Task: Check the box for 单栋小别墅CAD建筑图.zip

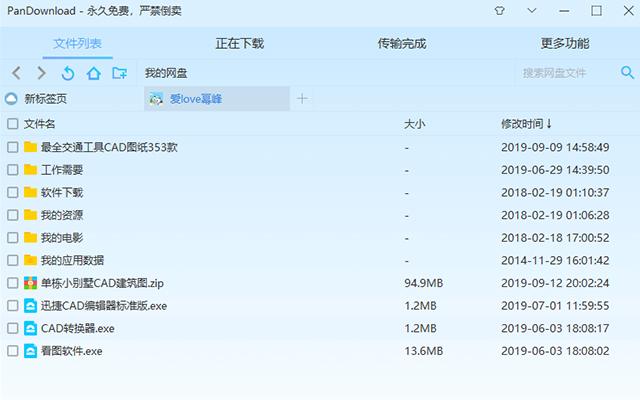Action: pyautogui.click(x=13, y=283)
